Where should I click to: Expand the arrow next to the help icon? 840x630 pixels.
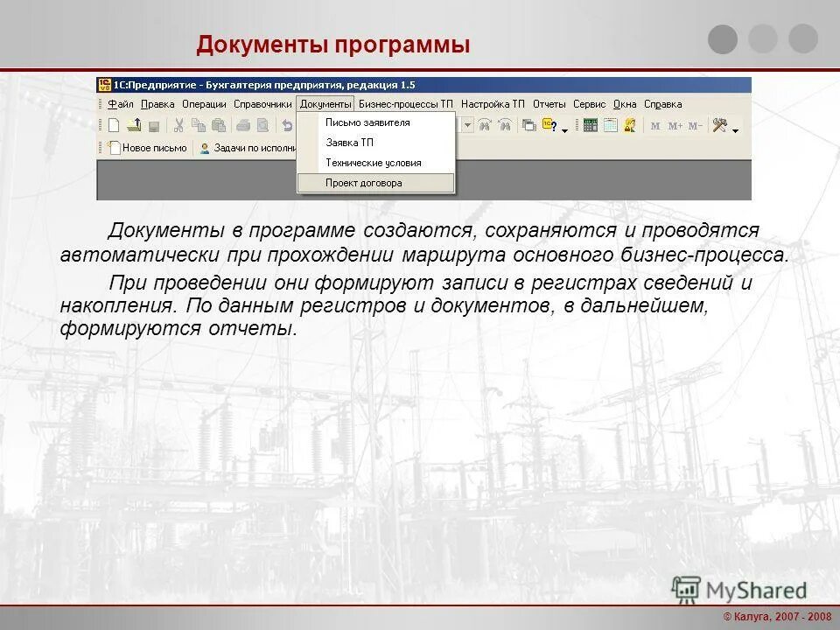(563, 130)
